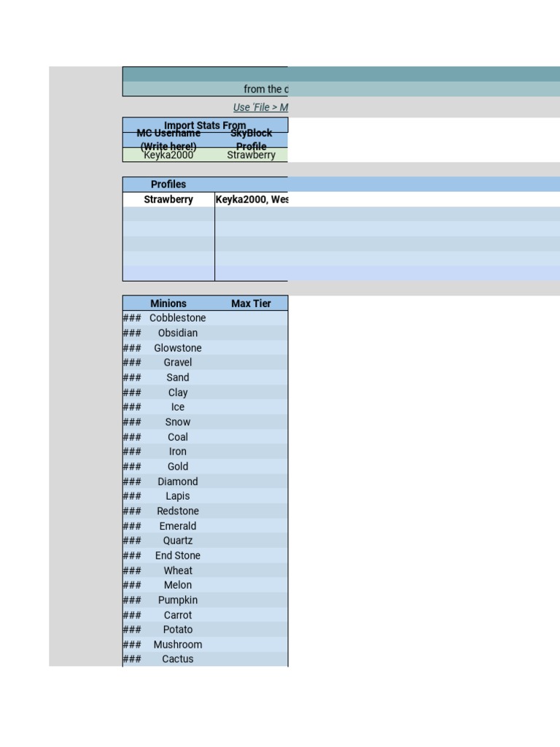
Task: Click the bold Strawberry profile name cell
Action: [168, 200]
